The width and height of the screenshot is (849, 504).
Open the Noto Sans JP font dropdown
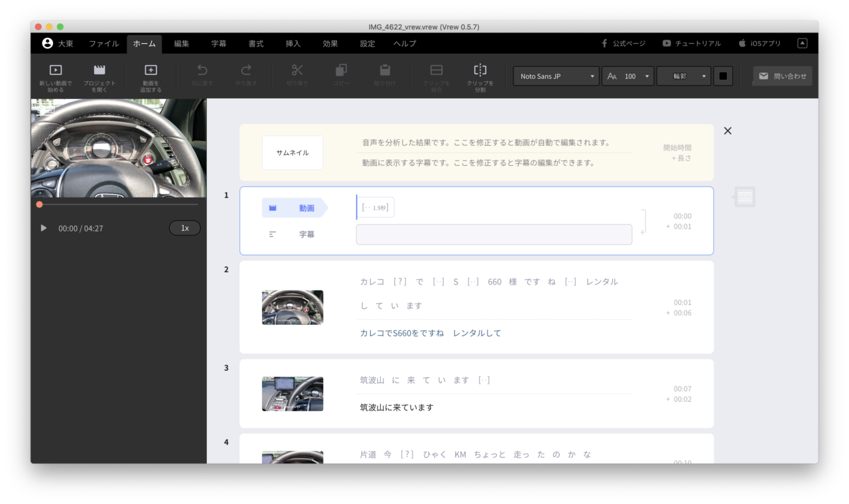coord(556,76)
